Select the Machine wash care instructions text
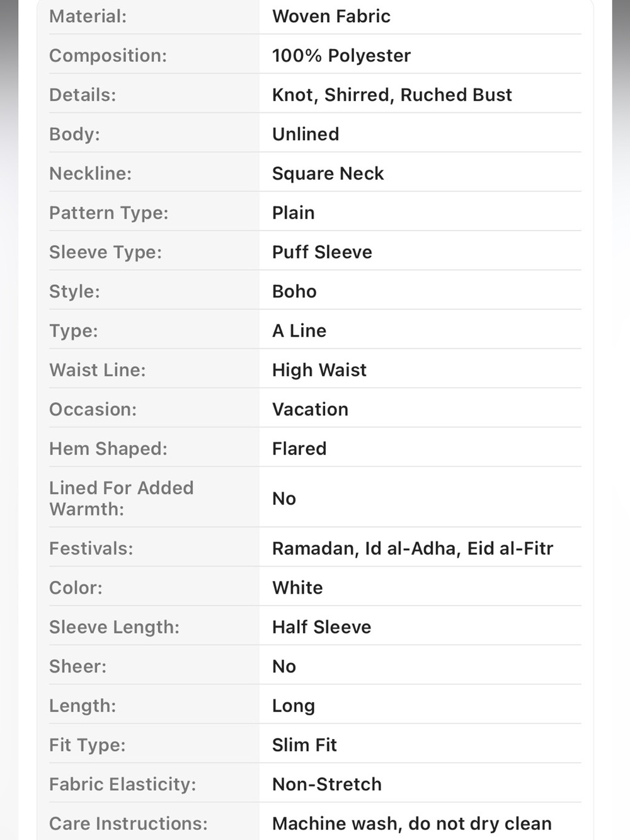Viewport: 630px width, 840px height. [412, 824]
